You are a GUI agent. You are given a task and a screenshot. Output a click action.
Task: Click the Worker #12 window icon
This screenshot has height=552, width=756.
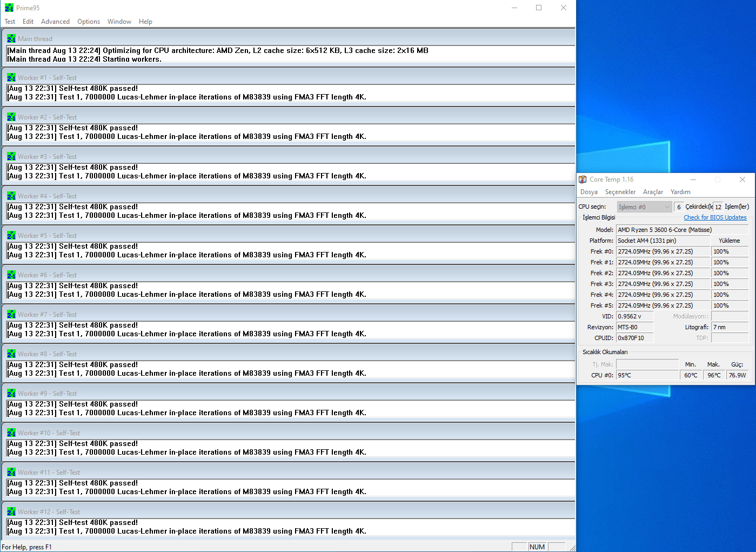point(11,511)
